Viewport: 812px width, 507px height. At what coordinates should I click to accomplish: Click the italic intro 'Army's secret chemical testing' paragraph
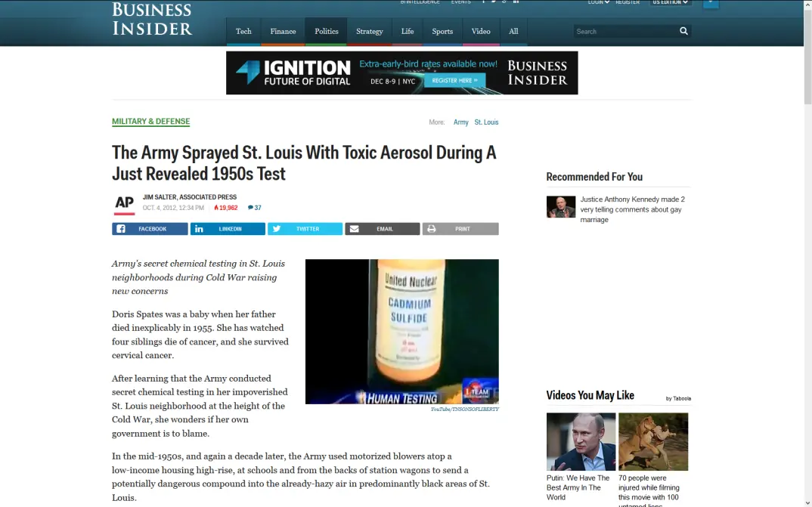(198, 277)
